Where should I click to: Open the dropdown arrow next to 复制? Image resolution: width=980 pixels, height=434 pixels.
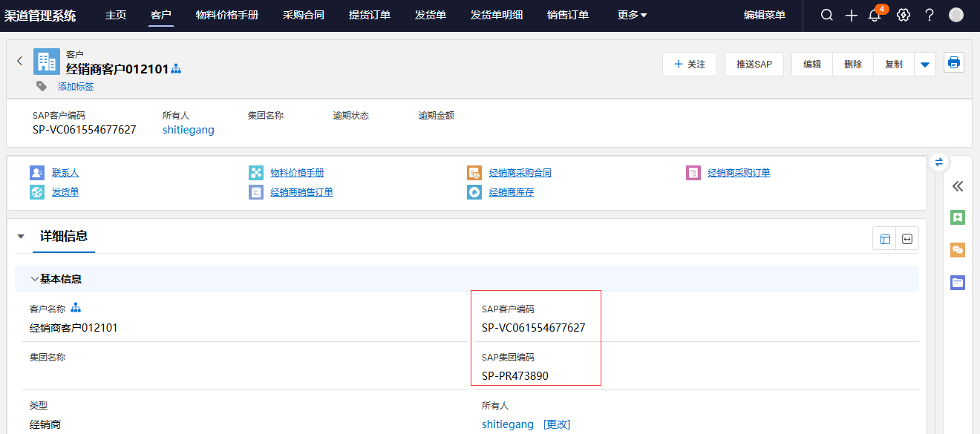[x=924, y=65]
